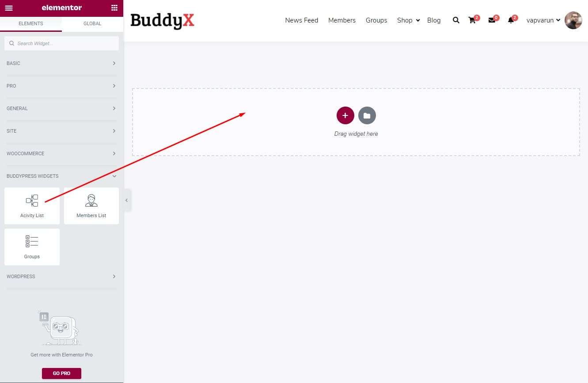This screenshot has width=588, height=383.
Task: Choose the Groups widget
Action: [32, 247]
